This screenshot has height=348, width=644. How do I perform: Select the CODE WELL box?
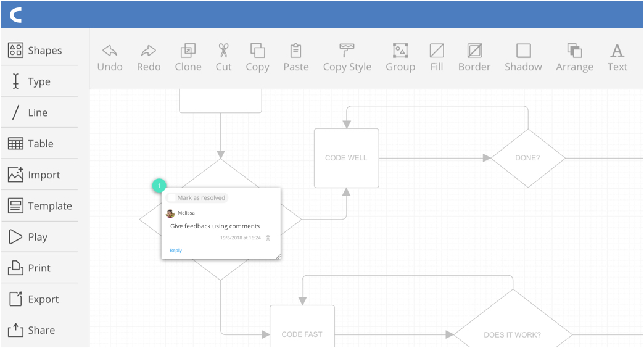[x=346, y=158]
